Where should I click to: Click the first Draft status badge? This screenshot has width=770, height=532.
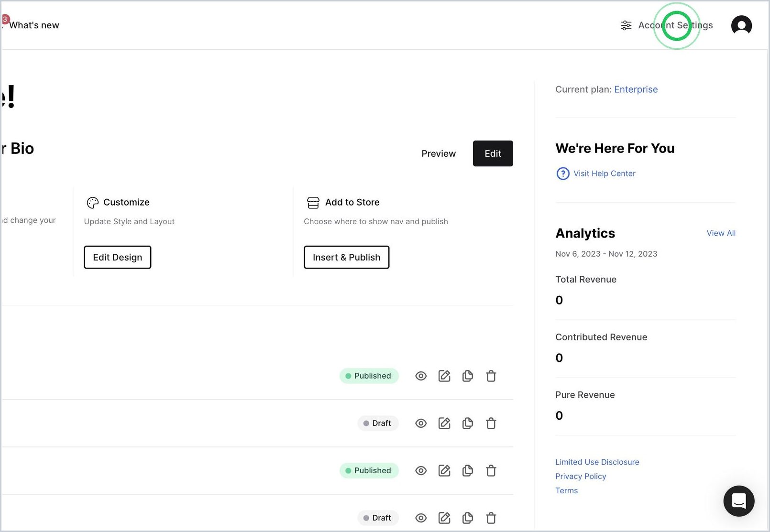tap(378, 423)
